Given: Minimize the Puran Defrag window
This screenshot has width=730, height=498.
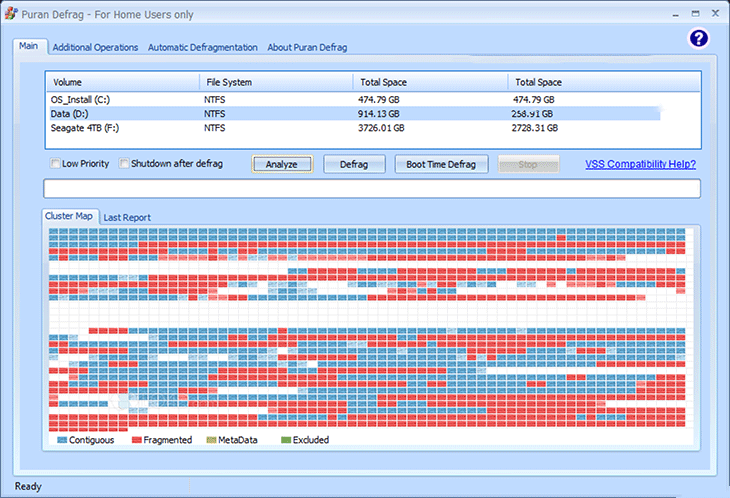Looking at the screenshot, I should point(676,14).
